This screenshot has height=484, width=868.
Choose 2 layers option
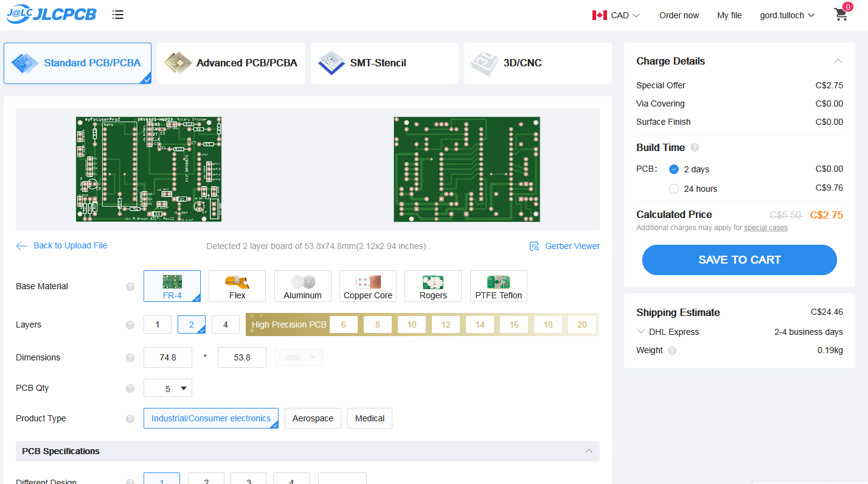tap(192, 324)
